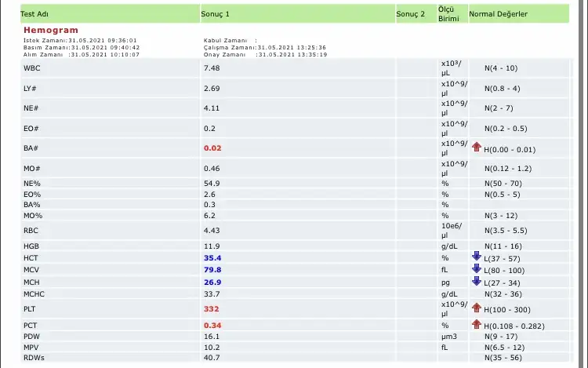Click the RDWs test name row
The width and height of the screenshot is (588, 368).
34,357
